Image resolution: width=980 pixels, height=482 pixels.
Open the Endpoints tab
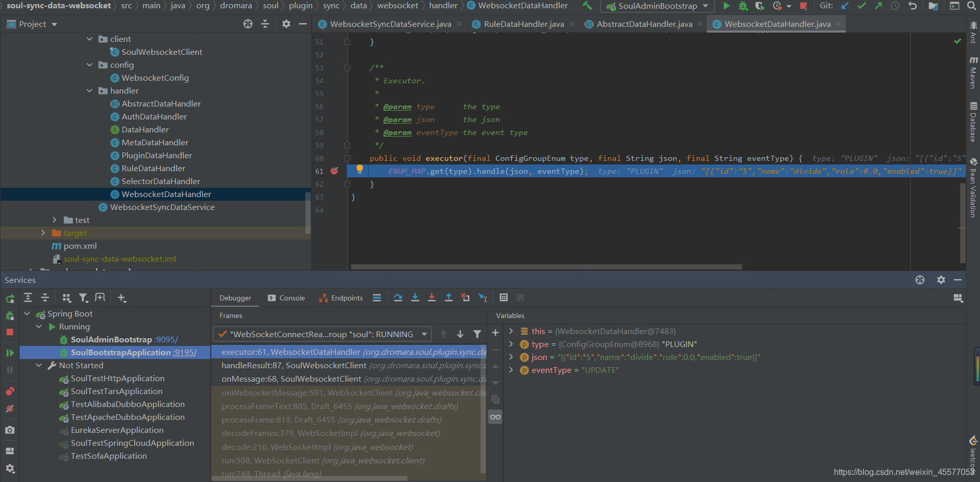(x=341, y=298)
